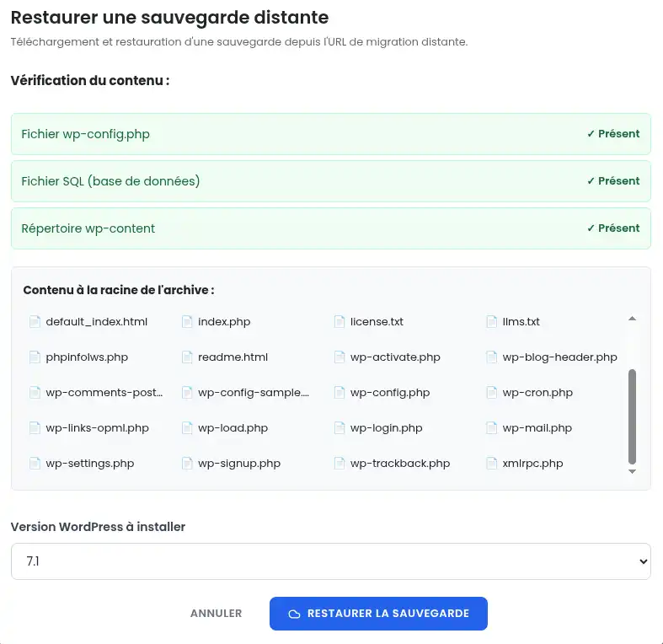Select the wp-login.php file name
The height and width of the screenshot is (644, 663).
387,428
